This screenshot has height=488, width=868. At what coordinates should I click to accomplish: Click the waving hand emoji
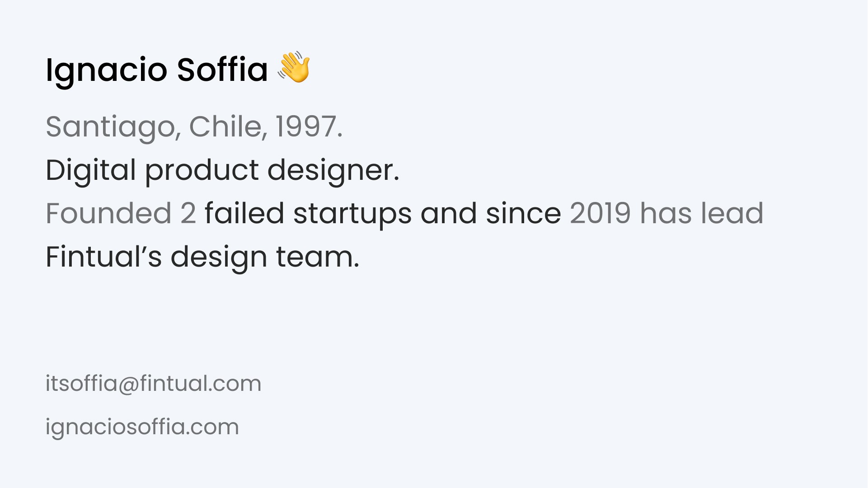tap(294, 67)
